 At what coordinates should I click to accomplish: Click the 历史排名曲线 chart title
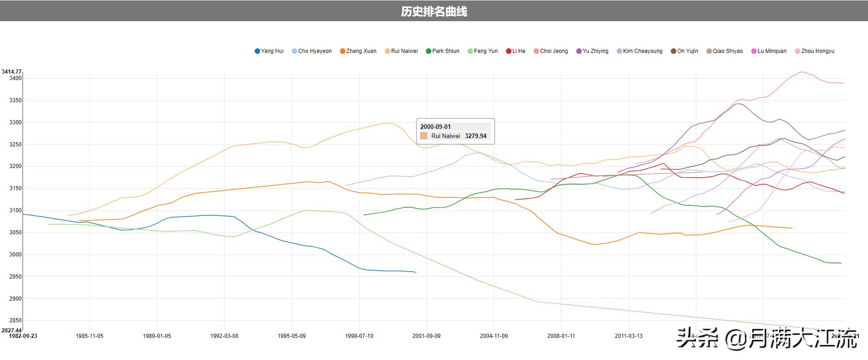pyautogui.click(x=434, y=12)
